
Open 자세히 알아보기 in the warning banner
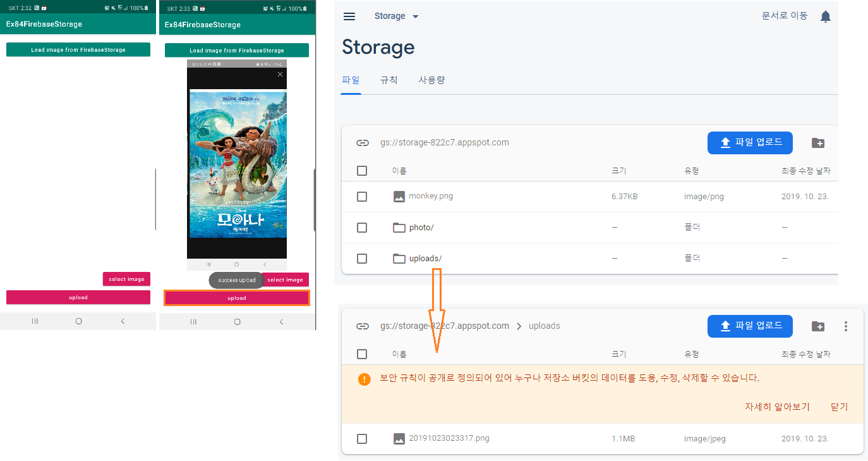click(x=777, y=407)
